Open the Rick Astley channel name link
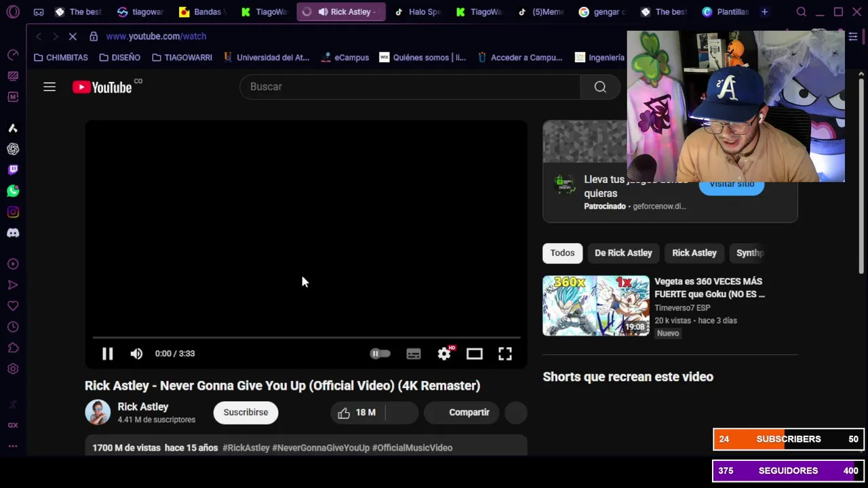This screenshot has width=868, height=488. pos(143,407)
